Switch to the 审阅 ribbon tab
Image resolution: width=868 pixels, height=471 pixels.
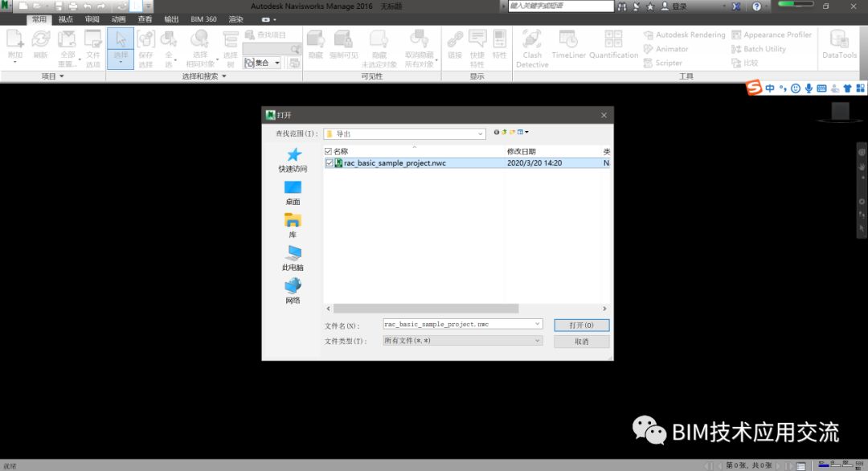pos(92,19)
